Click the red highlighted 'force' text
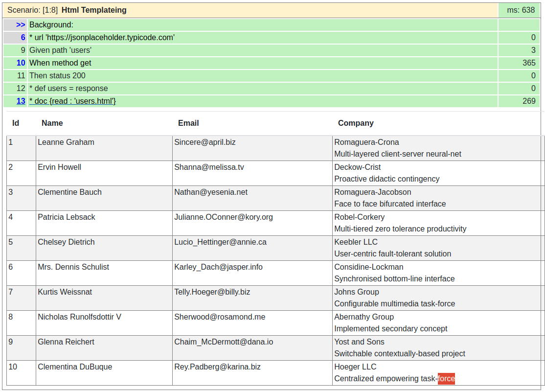 tap(446, 378)
